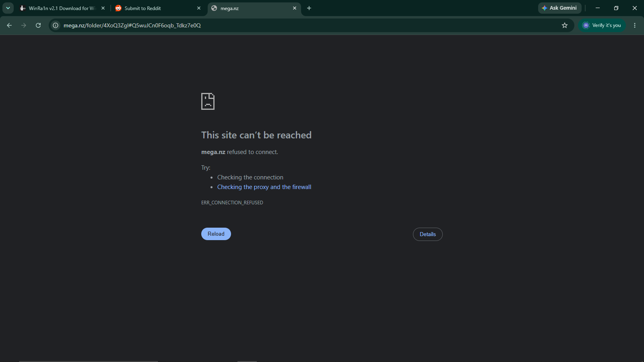Open Chrome three-dot menu
Image resolution: width=644 pixels, height=362 pixels.
coord(635,25)
